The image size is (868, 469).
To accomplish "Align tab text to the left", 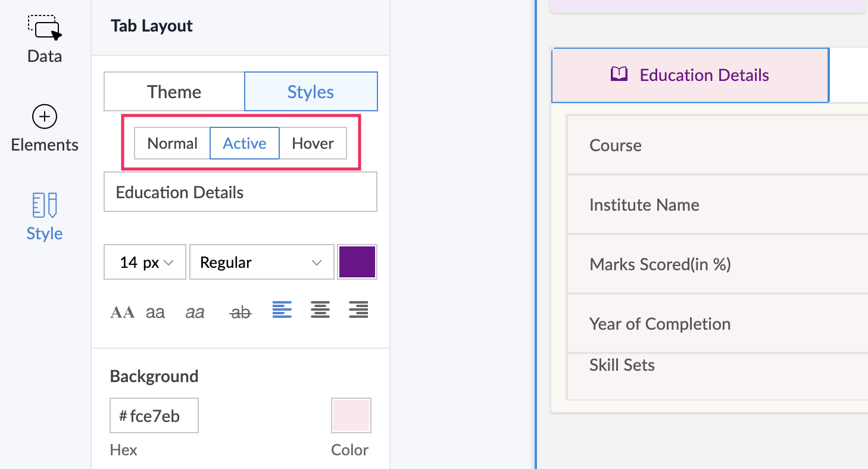I will point(282,310).
